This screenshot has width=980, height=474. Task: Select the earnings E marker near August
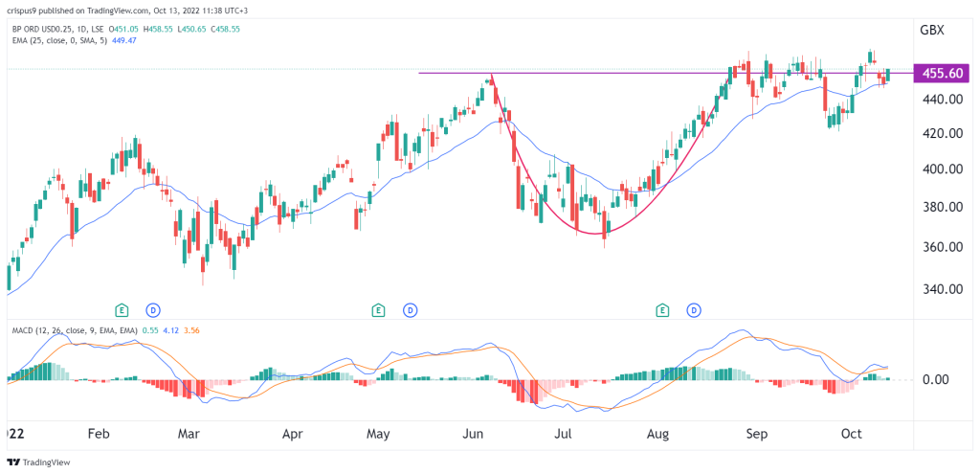coord(662,309)
